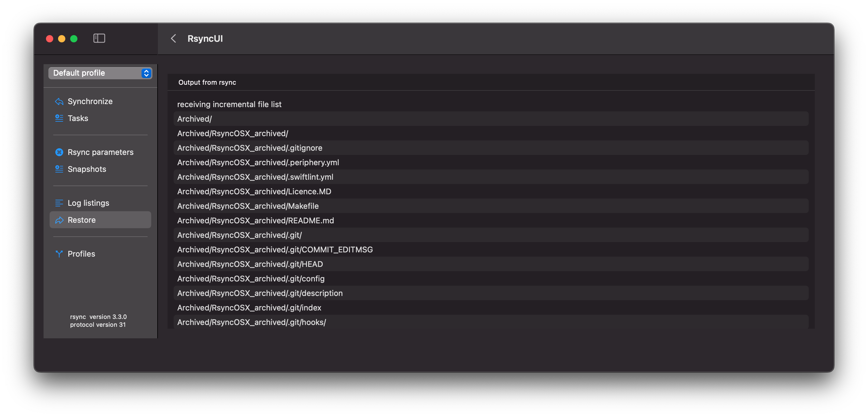Click the Synchronize arrow icon in sidebar
Screen dimensions: 868x417
59,101
